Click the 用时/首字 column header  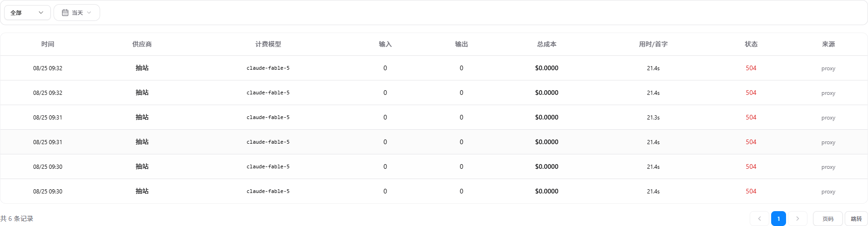click(x=653, y=44)
